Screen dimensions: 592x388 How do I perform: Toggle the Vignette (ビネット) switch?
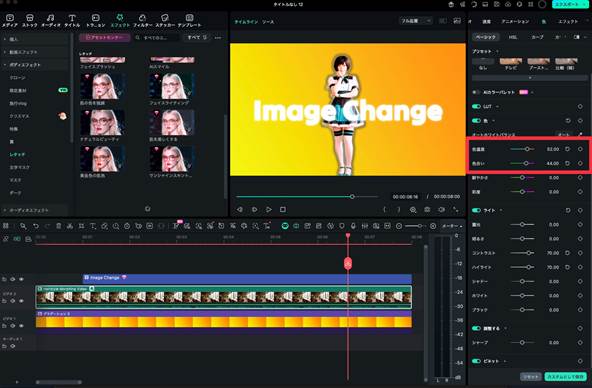pos(476,361)
